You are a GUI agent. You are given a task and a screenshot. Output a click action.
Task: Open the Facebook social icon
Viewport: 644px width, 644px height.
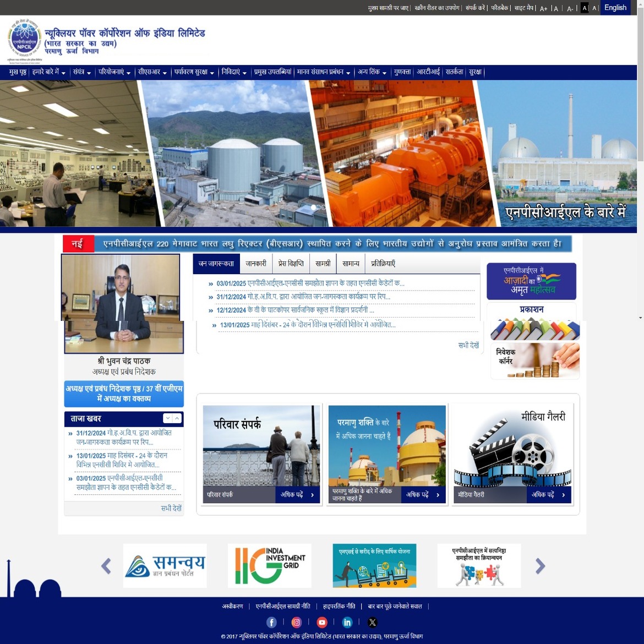click(x=271, y=622)
